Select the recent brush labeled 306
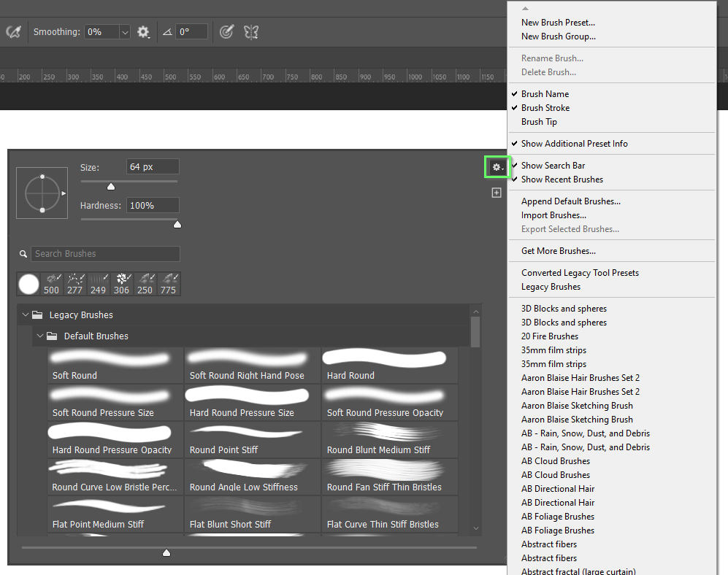Viewport: 728px width, 575px height. tap(121, 284)
